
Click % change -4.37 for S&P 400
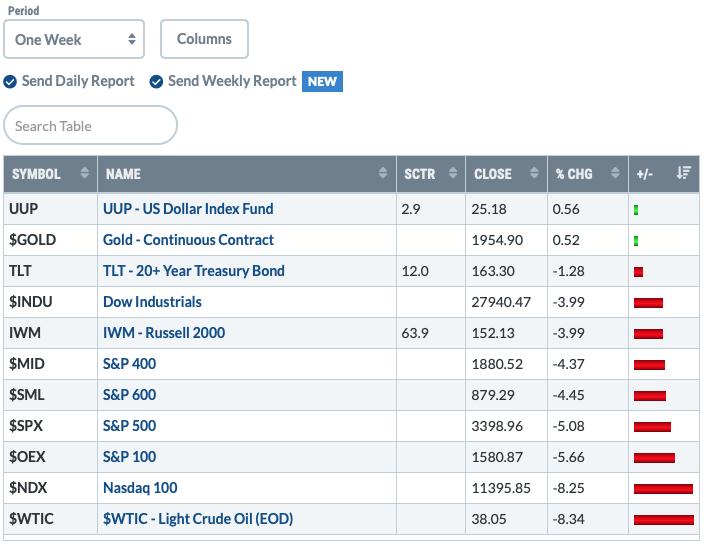point(568,364)
